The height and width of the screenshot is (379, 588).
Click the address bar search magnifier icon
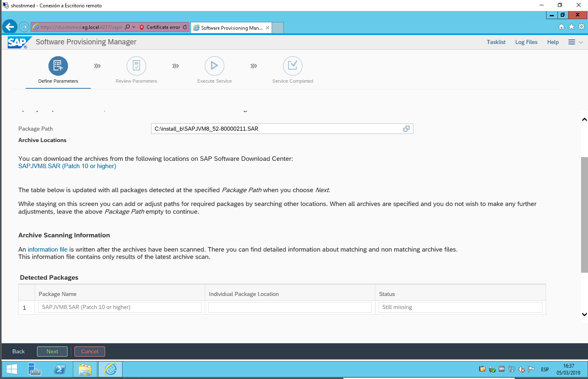click(127, 27)
